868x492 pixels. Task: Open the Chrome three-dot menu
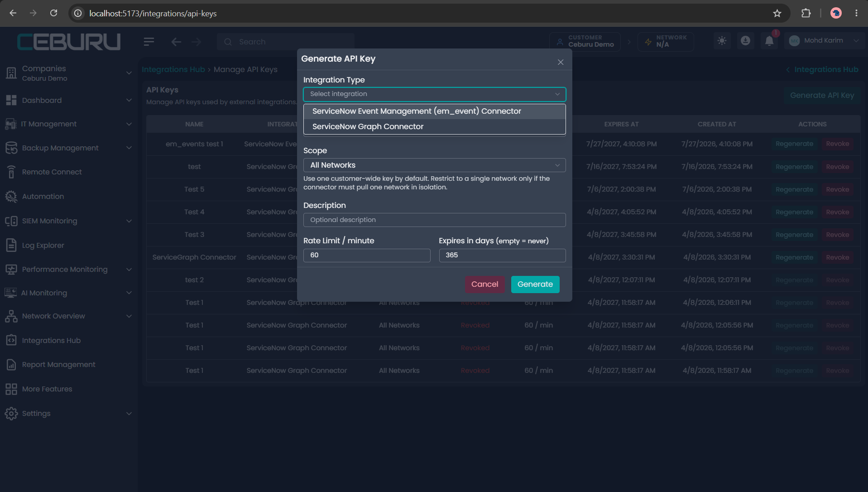click(856, 13)
